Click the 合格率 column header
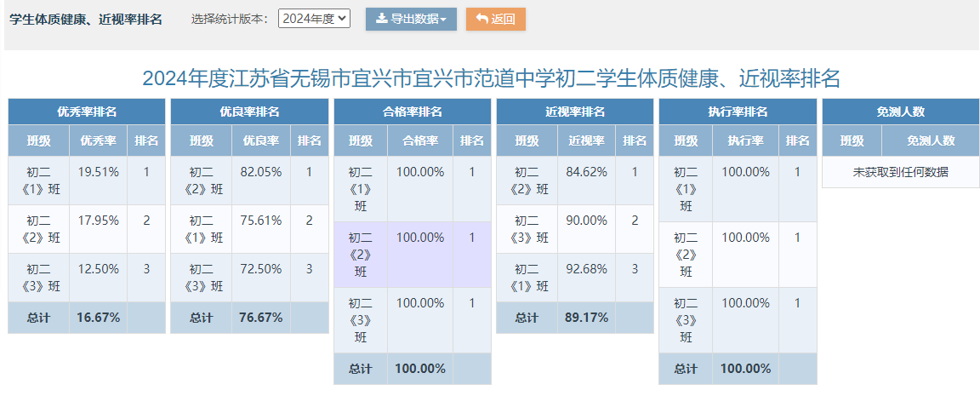 click(420, 141)
